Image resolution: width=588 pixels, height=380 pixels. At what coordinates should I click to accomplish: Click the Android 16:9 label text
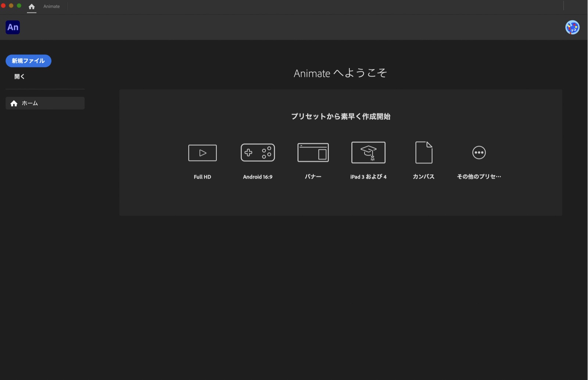(x=258, y=177)
